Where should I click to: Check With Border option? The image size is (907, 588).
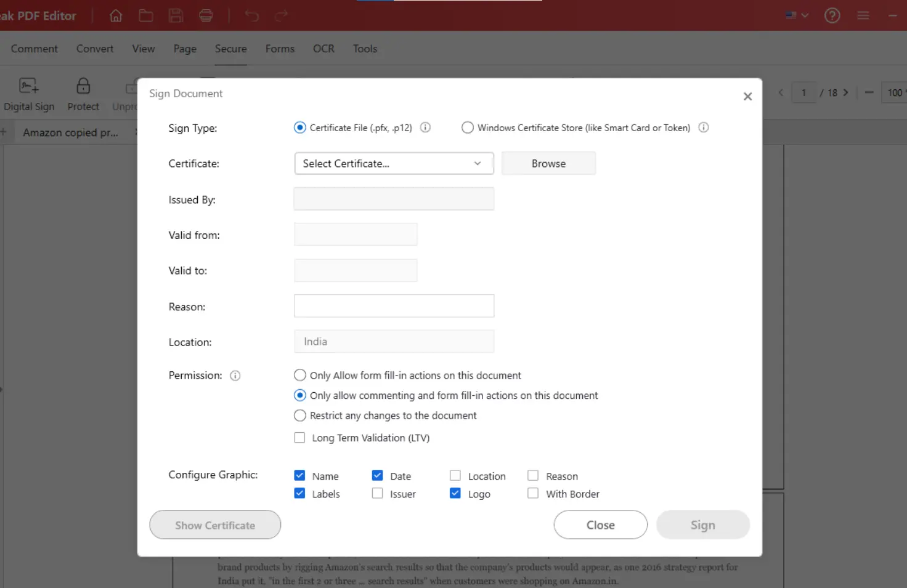[533, 493]
